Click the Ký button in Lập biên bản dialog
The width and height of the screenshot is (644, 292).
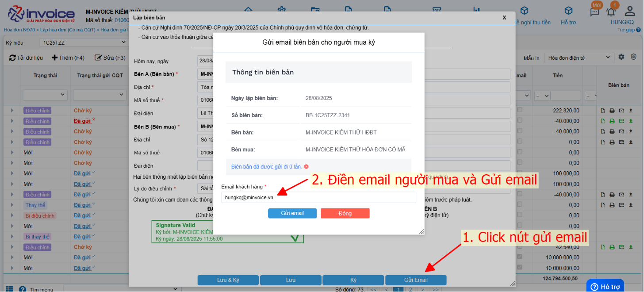coord(353,280)
